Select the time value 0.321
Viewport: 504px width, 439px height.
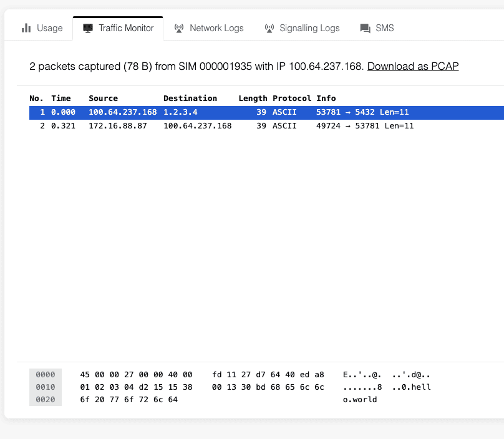click(x=64, y=126)
